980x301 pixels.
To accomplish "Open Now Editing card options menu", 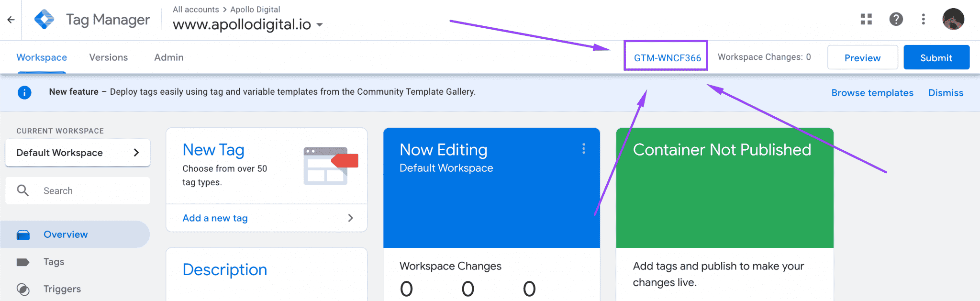I will point(584,149).
